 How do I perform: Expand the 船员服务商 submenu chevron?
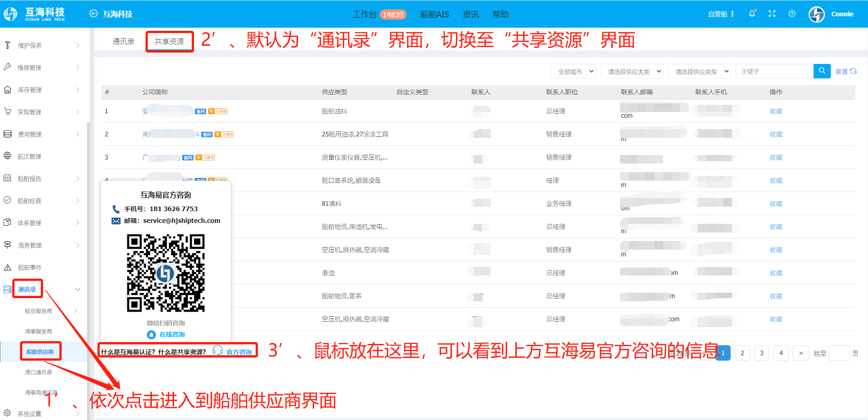75,311
